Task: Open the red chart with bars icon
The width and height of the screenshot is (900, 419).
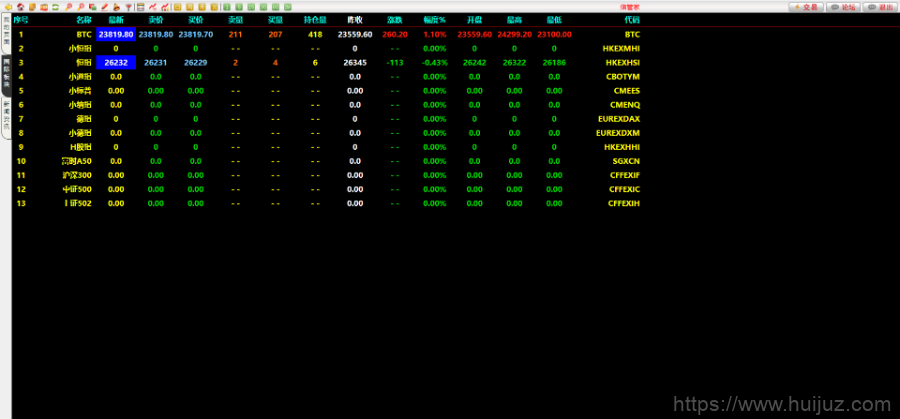Action: 165,7
